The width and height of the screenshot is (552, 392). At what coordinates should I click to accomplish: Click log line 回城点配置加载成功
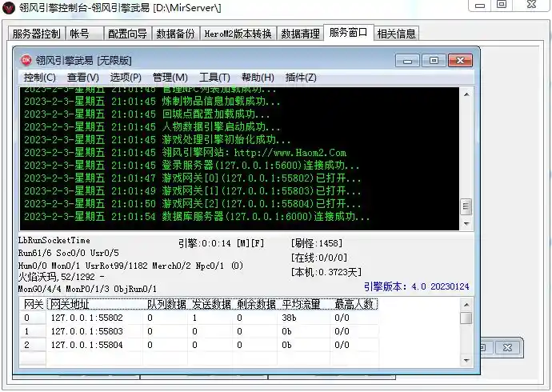click(147, 114)
